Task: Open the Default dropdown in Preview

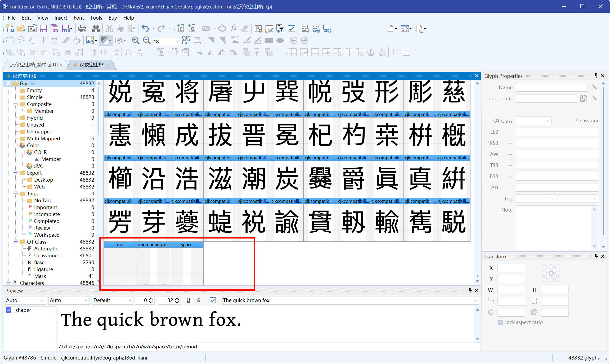Action: 129,300
